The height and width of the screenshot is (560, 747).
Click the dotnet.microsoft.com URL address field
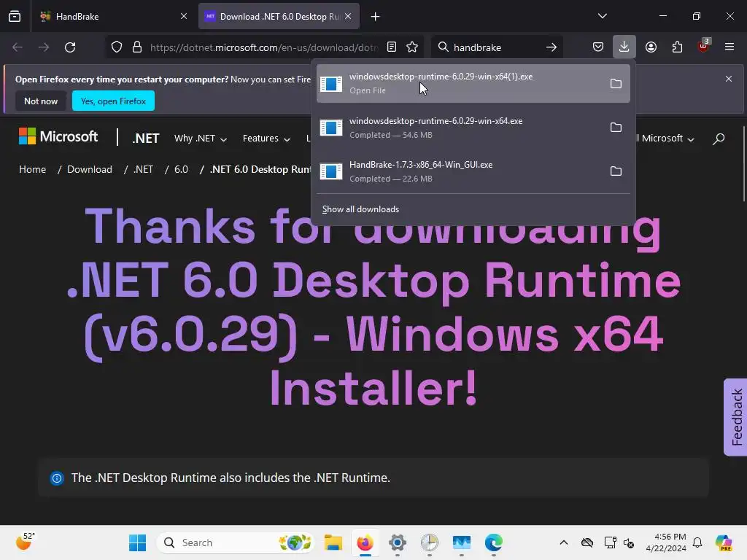pos(264,47)
